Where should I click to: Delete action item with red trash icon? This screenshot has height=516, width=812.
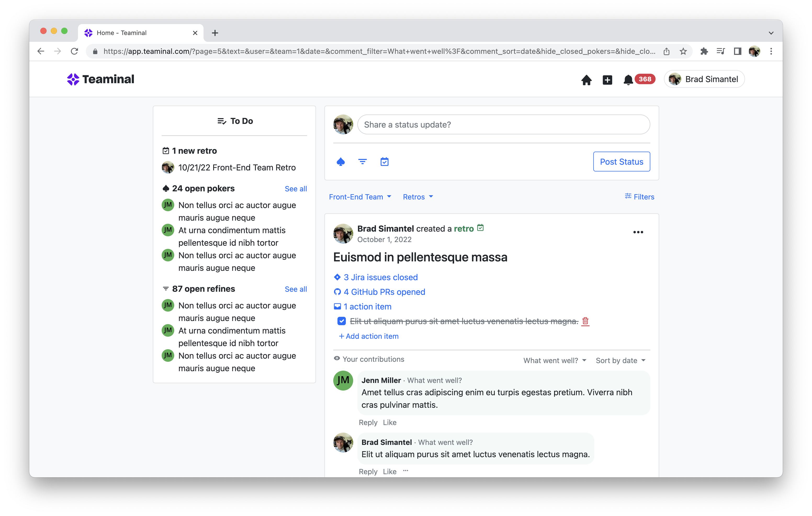585,321
